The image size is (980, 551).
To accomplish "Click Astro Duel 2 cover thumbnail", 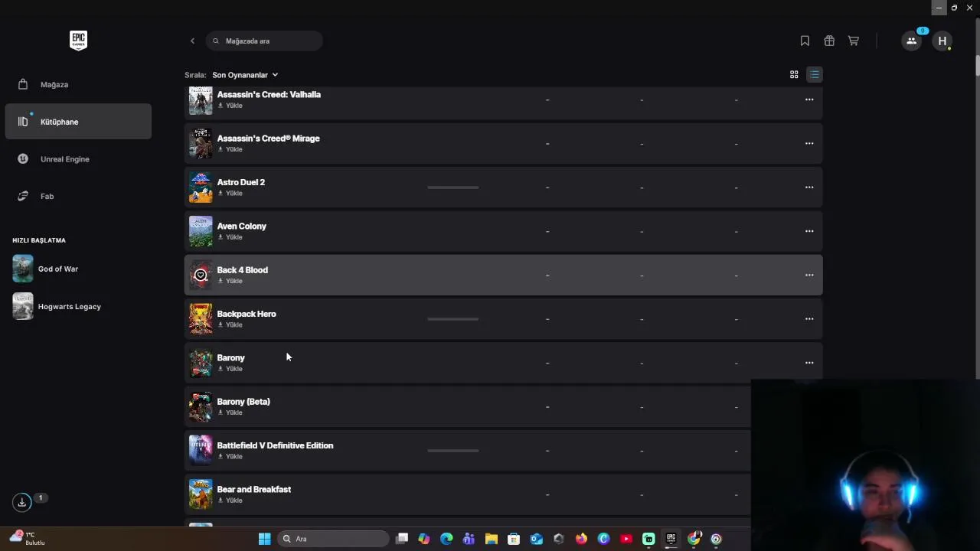I will [x=201, y=187].
